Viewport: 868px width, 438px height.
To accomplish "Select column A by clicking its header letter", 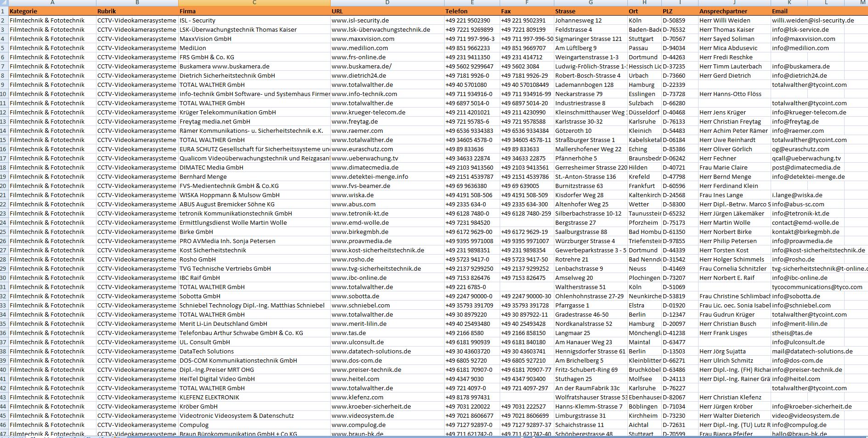I will [52, 4].
